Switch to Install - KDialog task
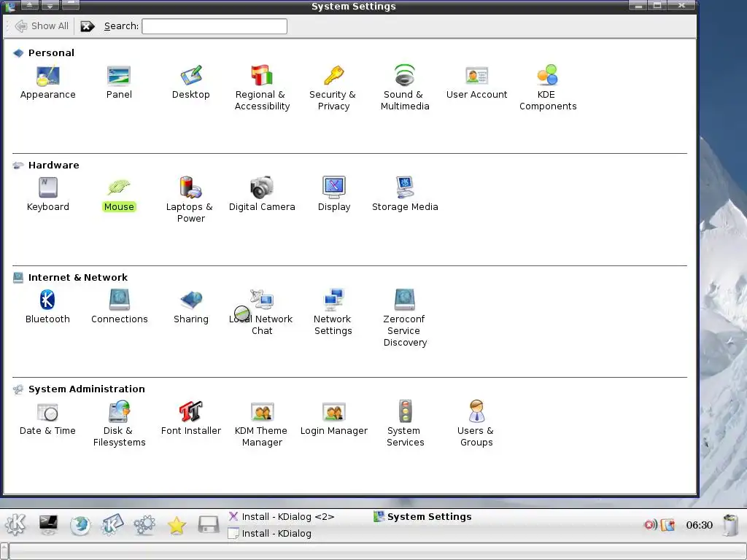 (x=270, y=533)
